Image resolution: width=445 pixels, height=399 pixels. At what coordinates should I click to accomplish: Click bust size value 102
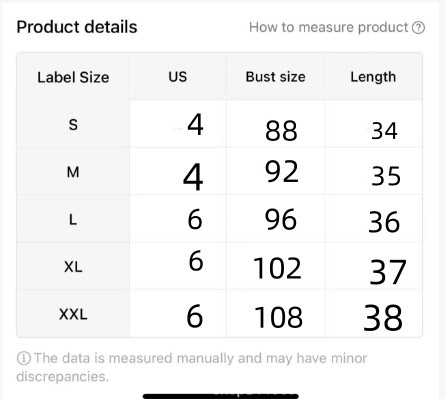pos(277,268)
